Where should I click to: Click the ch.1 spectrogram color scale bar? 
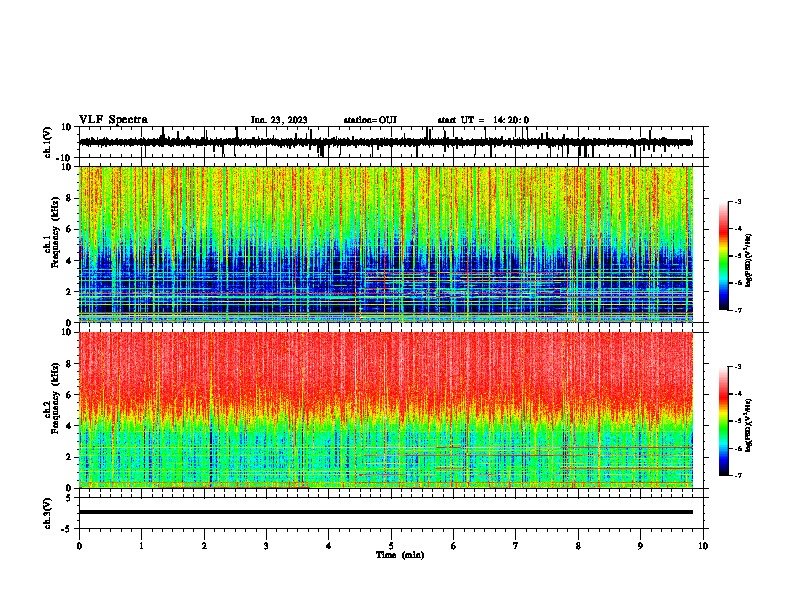723,256
